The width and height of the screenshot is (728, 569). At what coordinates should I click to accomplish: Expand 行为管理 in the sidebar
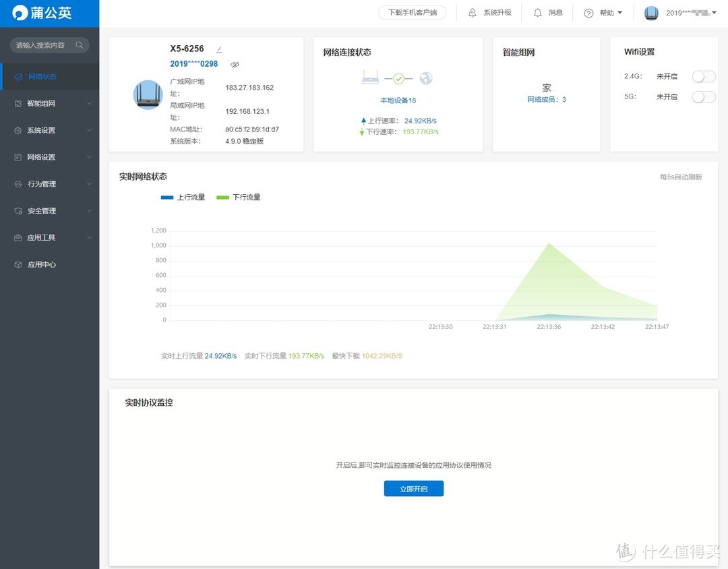(x=49, y=184)
